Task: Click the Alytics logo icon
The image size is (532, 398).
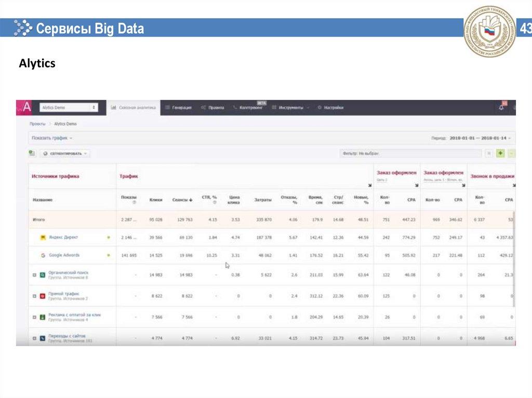Action: coord(27,107)
